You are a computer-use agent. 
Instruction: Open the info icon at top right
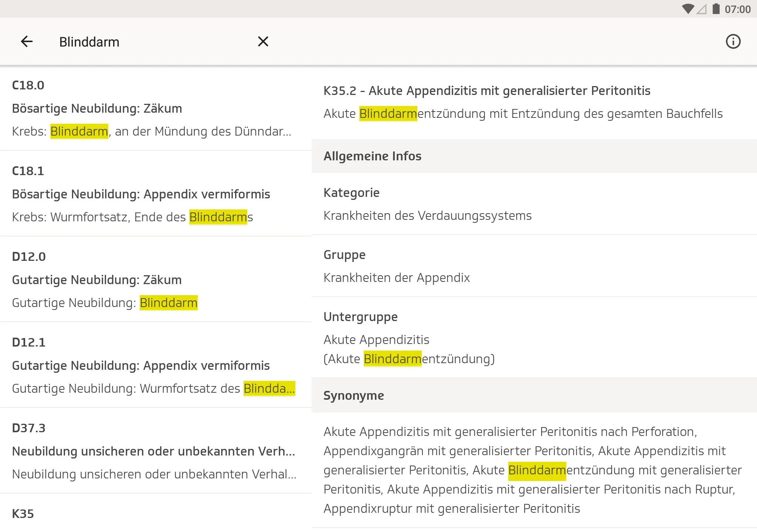click(x=733, y=41)
